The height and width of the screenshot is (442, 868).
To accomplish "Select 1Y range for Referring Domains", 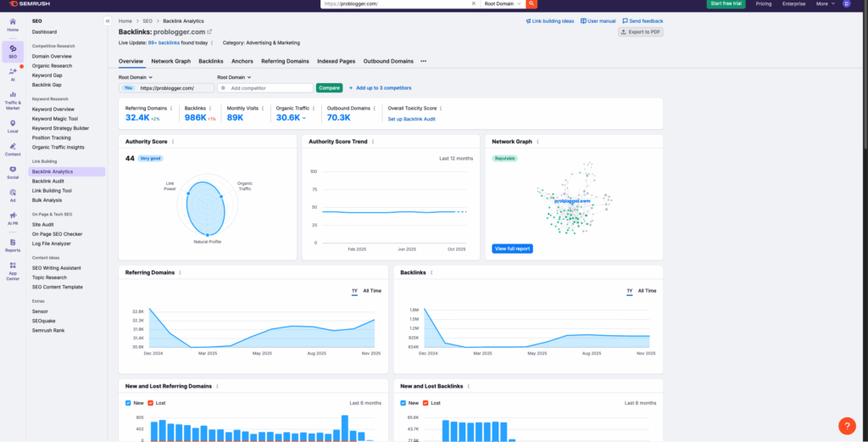I will tap(355, 291).
